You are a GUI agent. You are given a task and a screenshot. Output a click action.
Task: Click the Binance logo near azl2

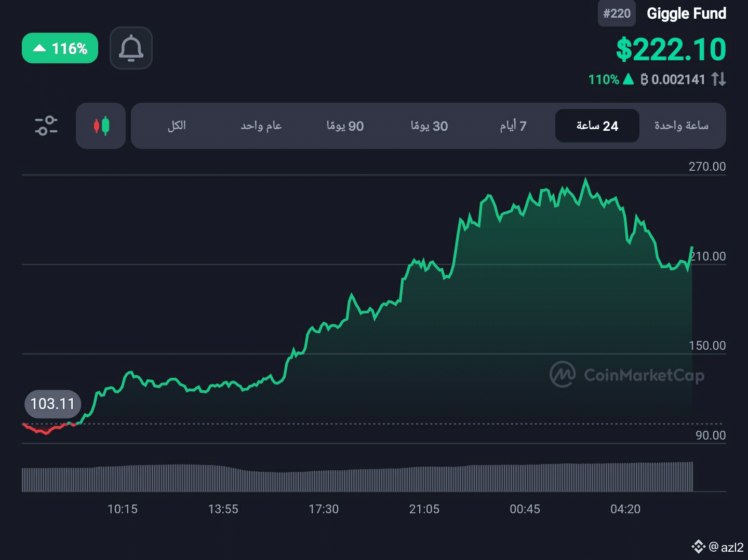tap(698, 547)
